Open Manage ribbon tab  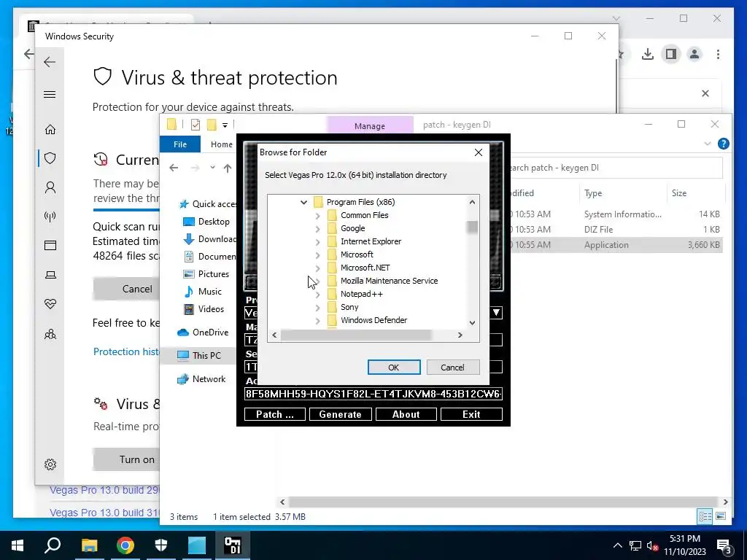point(370,125)
